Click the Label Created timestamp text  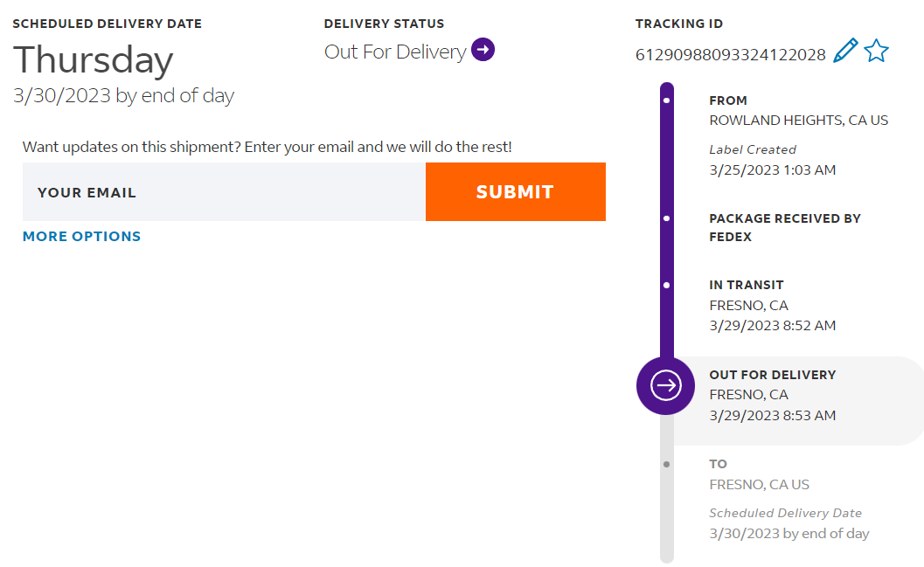[x=772, y=170]
